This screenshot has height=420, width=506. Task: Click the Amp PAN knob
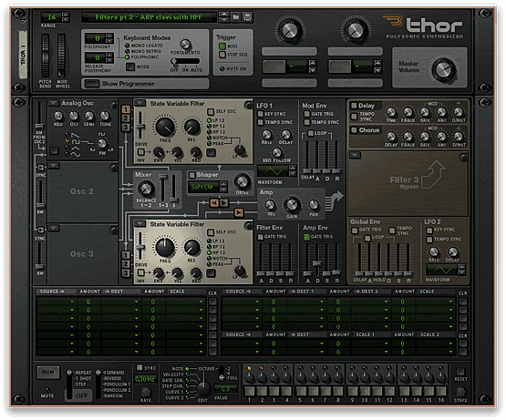[x=314, y=204]
